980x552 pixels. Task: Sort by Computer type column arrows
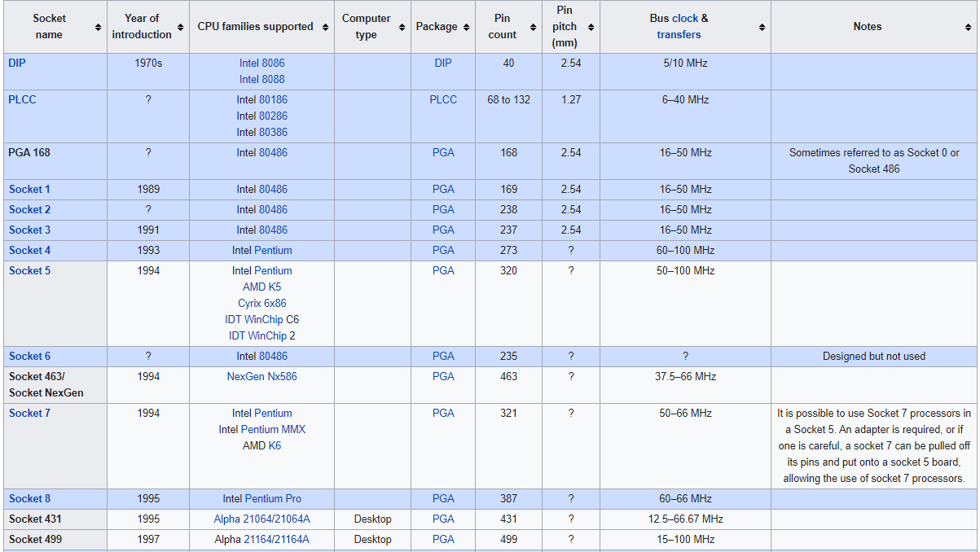coord(402,27)
